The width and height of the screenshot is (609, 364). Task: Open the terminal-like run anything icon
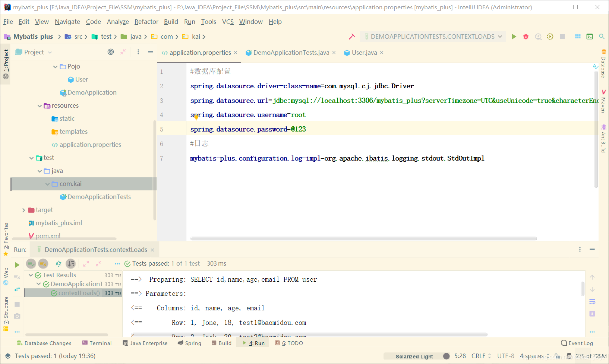coord(590,37)
